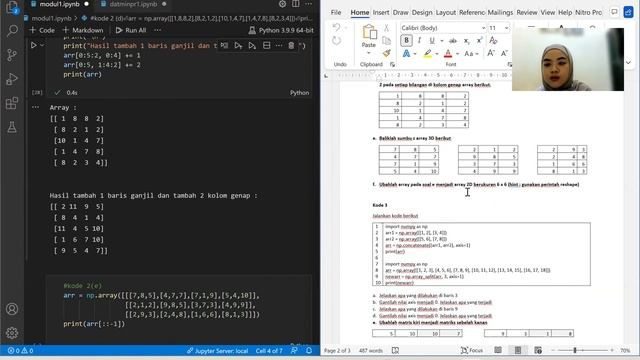Viewport: 640px width, 360px height.
Task: Open the Extensions view in VS Code
Action: point(12,103)
